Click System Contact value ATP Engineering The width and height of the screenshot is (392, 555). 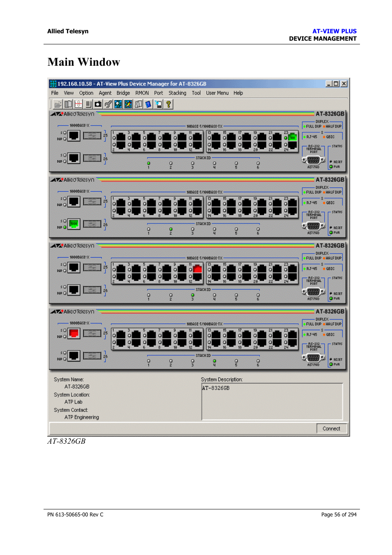point(81,417)
